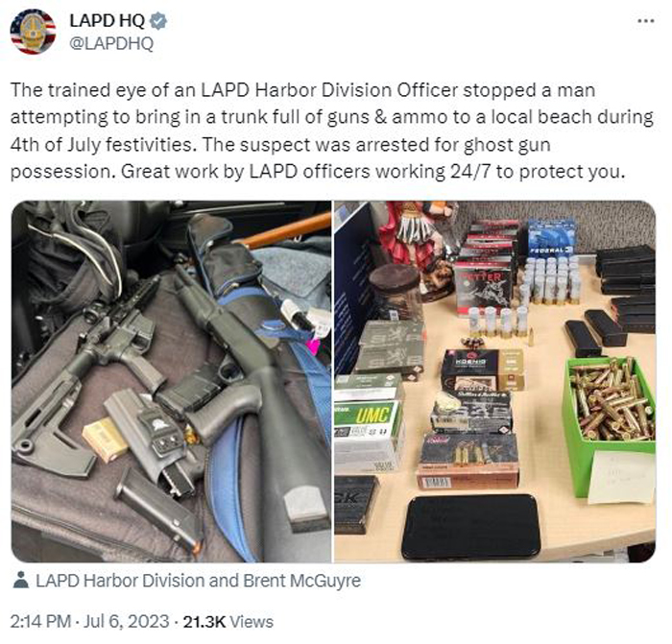View the 21.3K Views count
This screenshot has height=644, width=672.
(228, 622)
